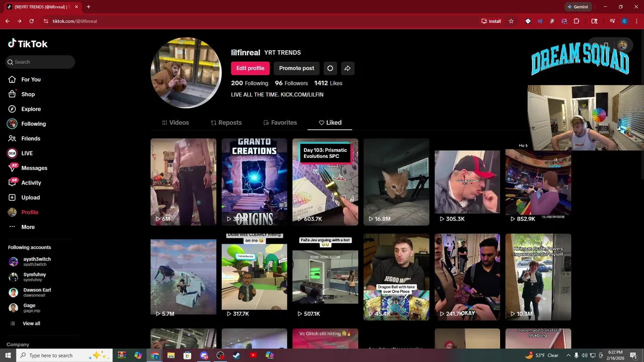Switch to the Videos tab

click(175, 123)
